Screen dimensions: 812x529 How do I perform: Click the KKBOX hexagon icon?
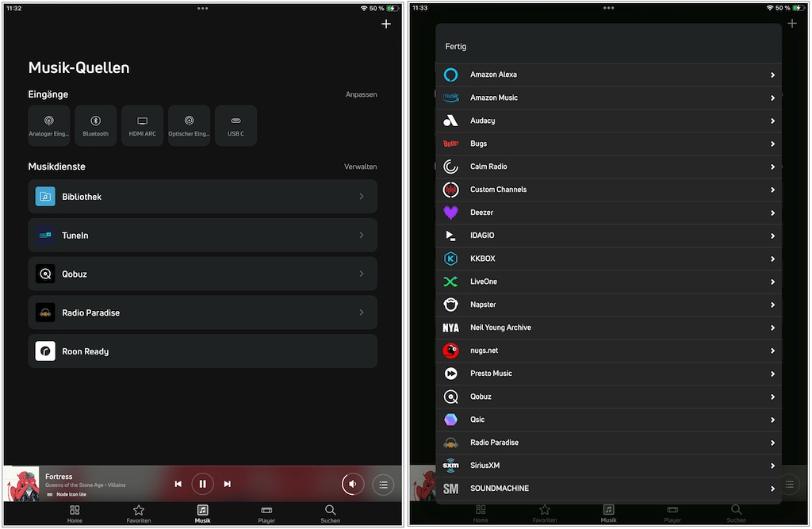click(450, 259)
